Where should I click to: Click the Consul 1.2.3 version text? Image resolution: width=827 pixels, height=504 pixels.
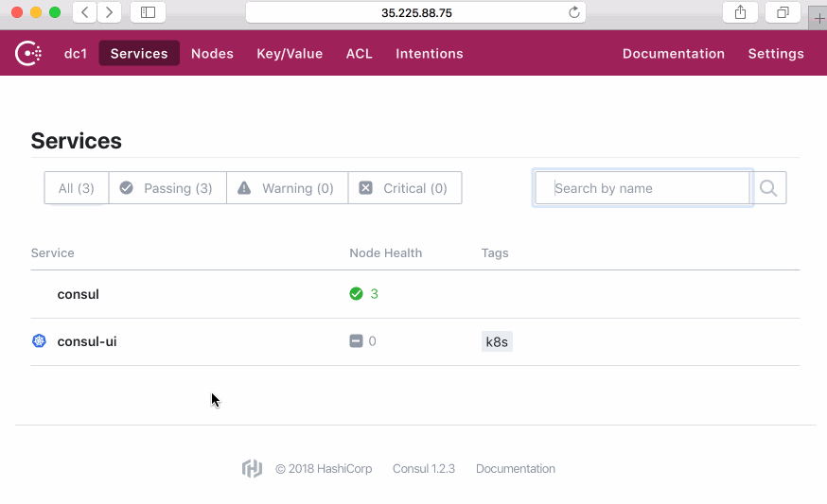click(x=424, y=469)
